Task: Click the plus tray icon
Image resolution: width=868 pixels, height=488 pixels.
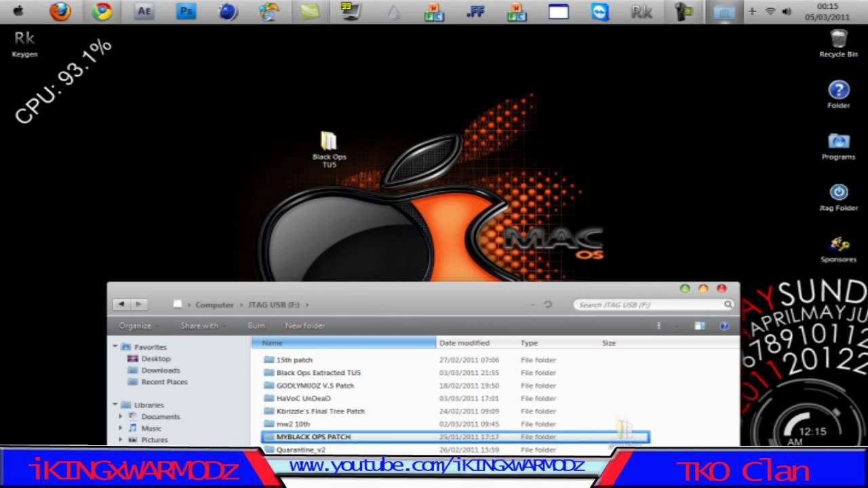Action: click(752, 12)
